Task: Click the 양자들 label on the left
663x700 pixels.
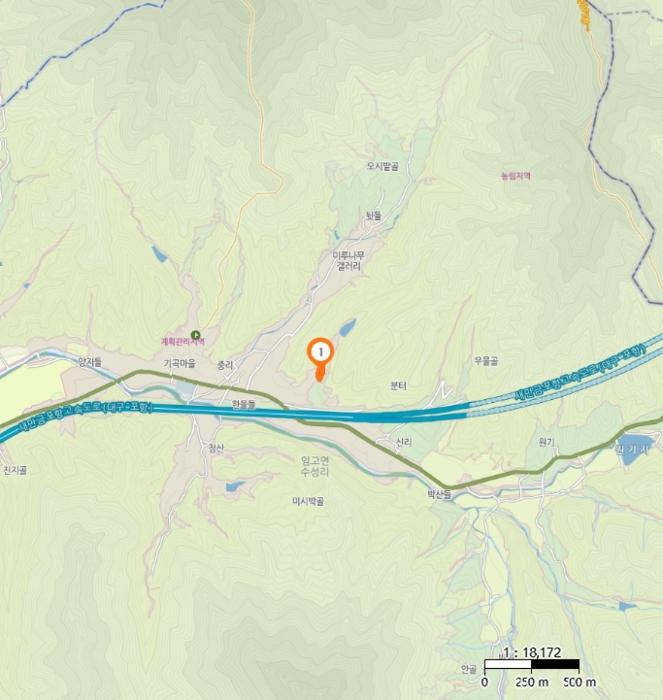Action: tap(90, 362)
